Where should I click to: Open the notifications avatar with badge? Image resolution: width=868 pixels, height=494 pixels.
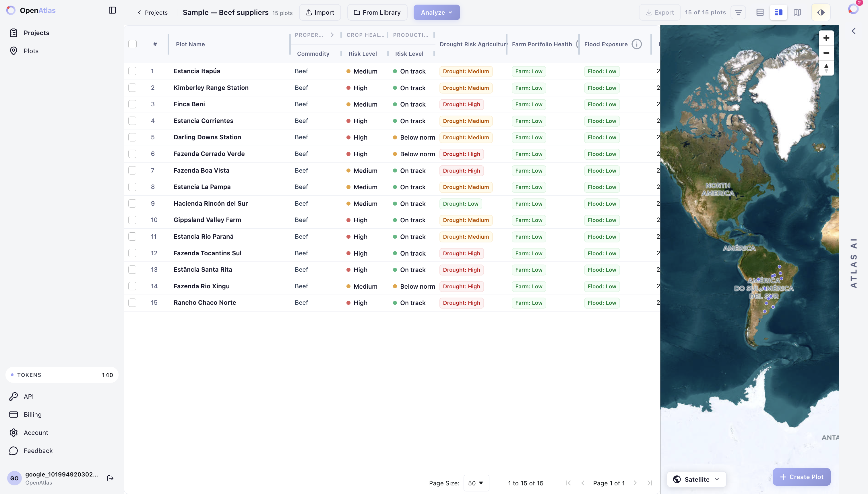(853, 9)
